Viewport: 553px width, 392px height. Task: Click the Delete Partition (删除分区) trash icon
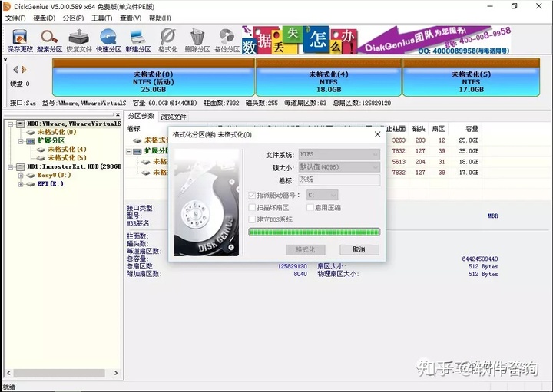tap(197, 41)
